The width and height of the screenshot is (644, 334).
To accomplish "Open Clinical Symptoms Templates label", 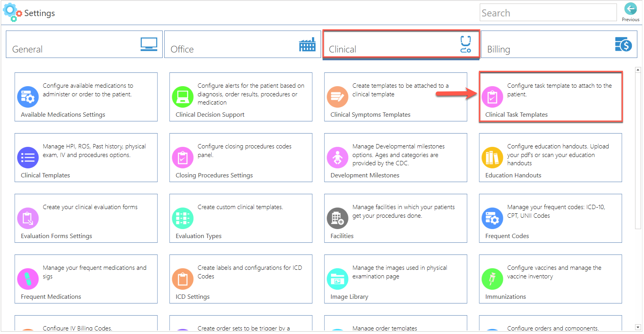I will [370, 114].
